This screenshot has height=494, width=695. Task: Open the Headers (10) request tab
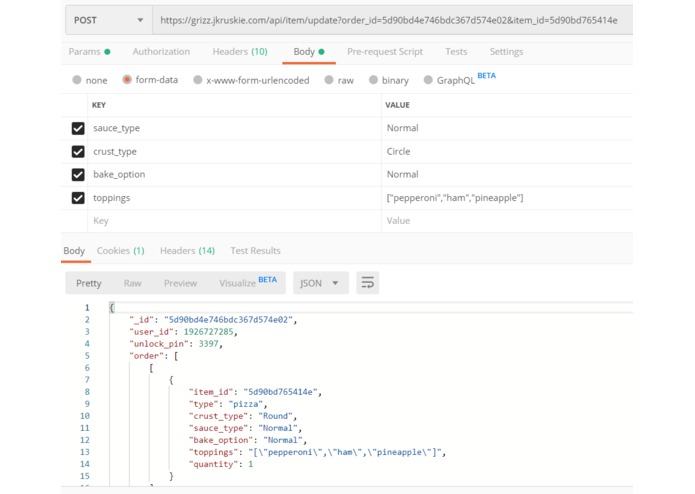240,52
